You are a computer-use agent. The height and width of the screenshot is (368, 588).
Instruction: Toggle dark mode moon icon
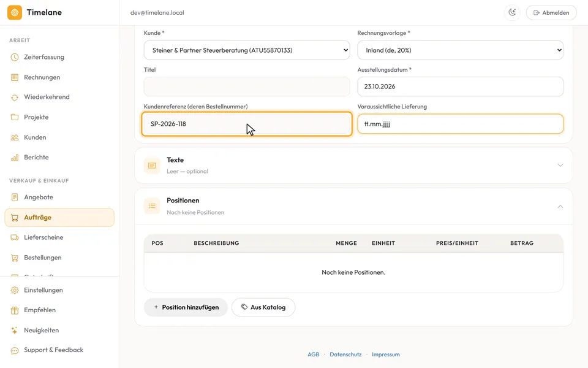pyautogui.click(x=512, y=12)
